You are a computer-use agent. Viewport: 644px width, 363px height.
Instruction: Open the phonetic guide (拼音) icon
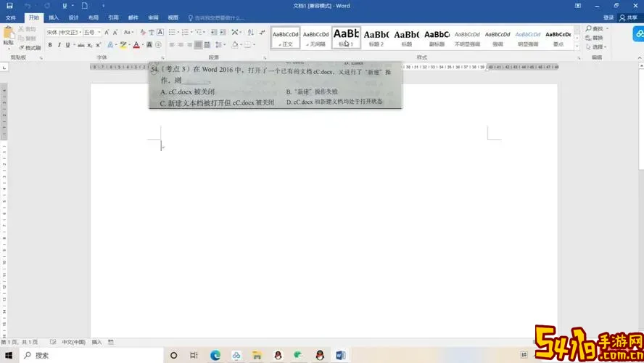(x=151, y=32)
